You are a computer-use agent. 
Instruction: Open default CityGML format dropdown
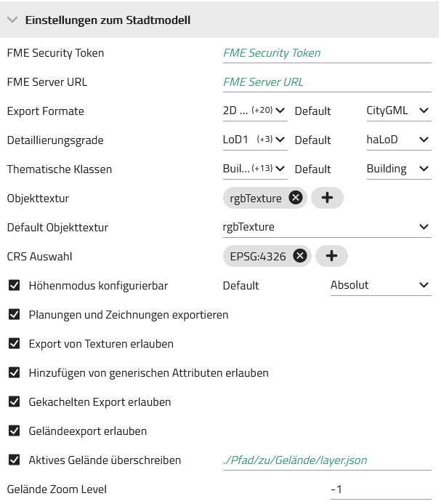(x=399, y=111)
